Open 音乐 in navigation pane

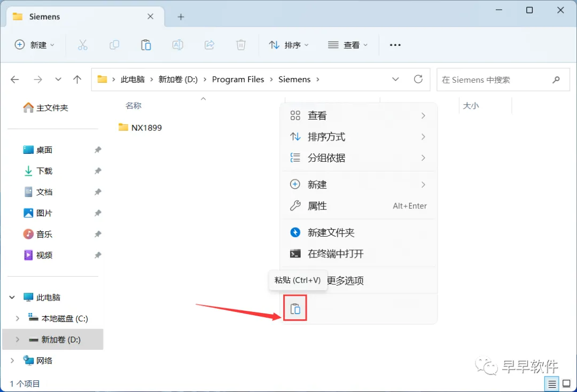click(x=37, y=234)
